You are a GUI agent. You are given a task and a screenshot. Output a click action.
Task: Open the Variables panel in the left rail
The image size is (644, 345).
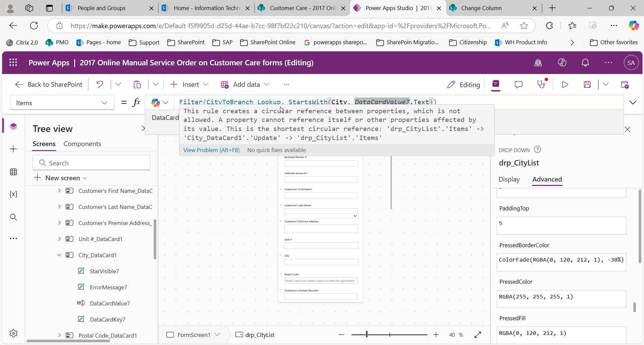point(13,194)
